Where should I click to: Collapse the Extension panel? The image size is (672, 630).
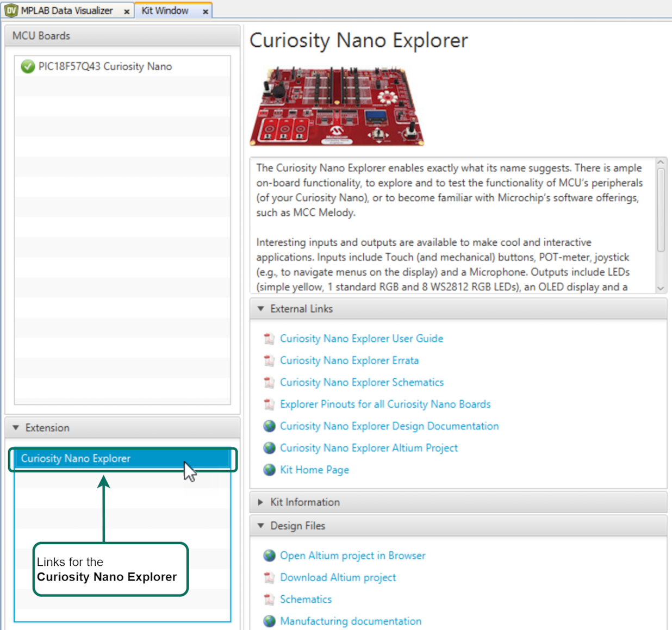(16, 428)
